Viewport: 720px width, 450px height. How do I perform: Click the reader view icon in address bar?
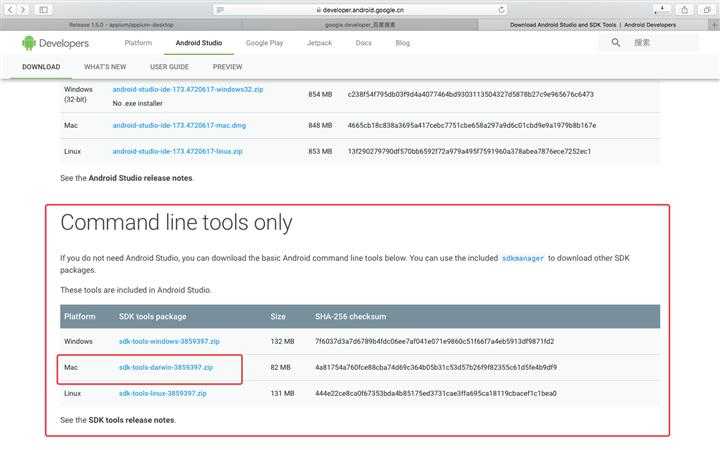pyautogui.click(x=220, y=10)
